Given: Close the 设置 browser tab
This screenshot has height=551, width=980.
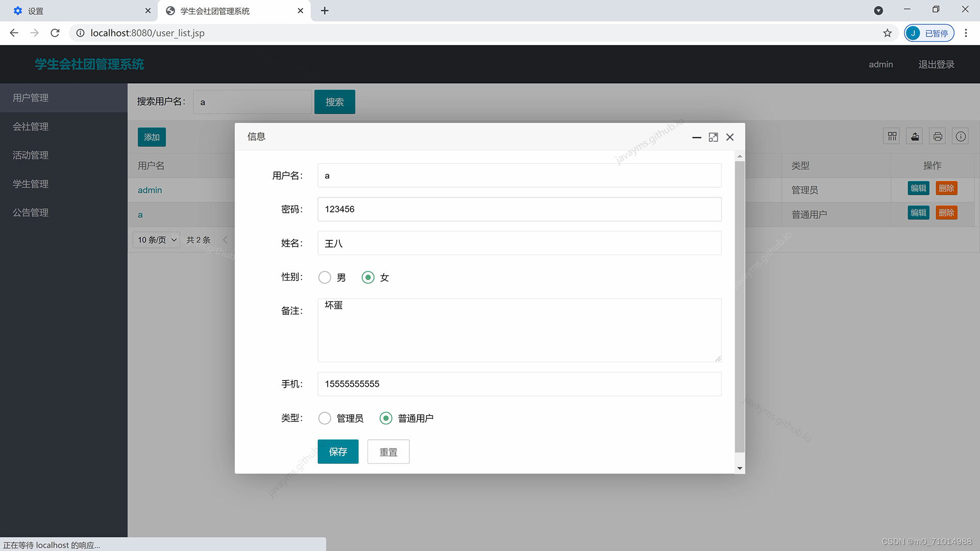Looking at the screenshot, I should (148, 11).
